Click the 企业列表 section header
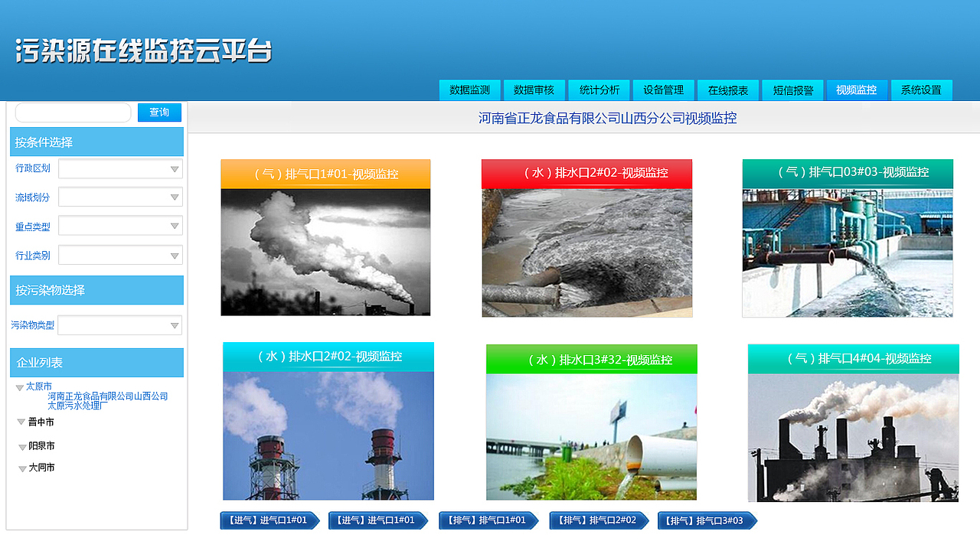Viewport: 980px width, 551px height. (x=96, y=363)
